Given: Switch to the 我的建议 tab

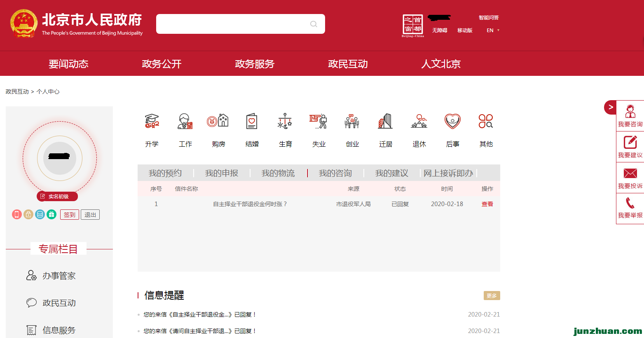Looking at the screenshot, I should 391,173.
